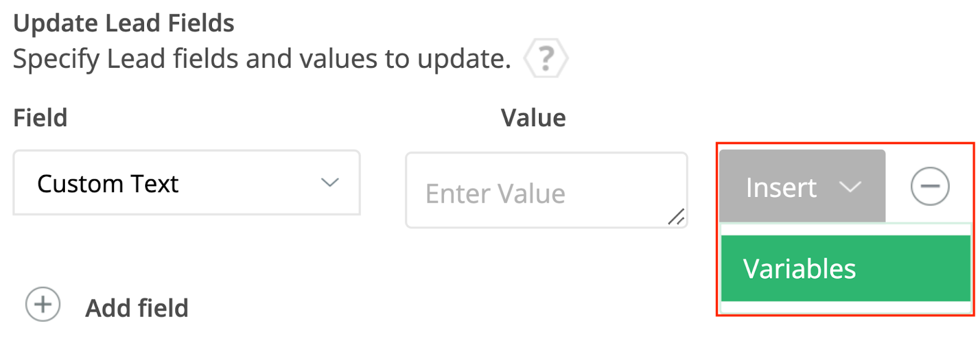Click the Specify Lead fields description text
This screenshot has height=339, width=980.
tap(262, 59)
